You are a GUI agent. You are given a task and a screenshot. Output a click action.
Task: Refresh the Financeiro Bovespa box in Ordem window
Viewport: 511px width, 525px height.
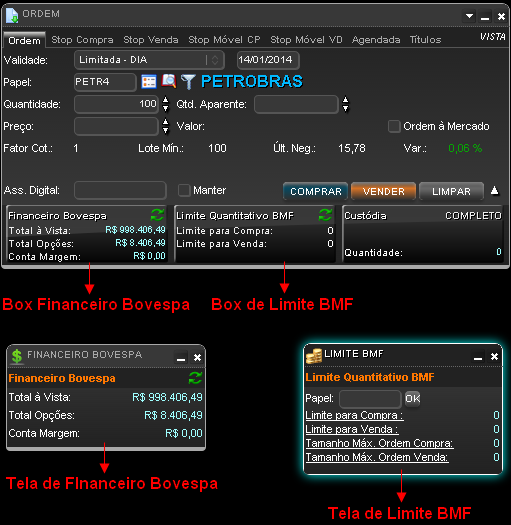(x=157, y=215)
